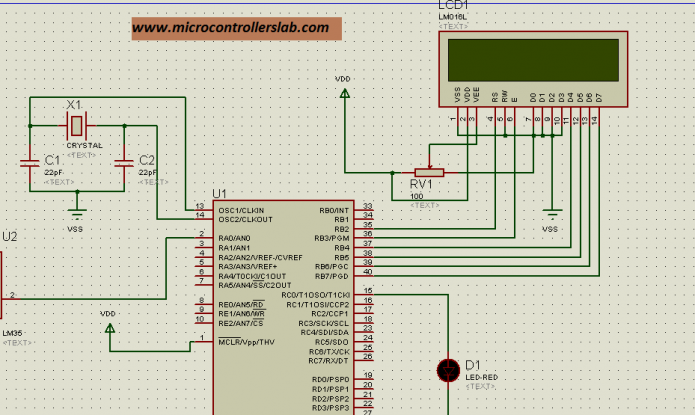
Task: Click the LCD1 display screen
Action: tap(533, 60)
